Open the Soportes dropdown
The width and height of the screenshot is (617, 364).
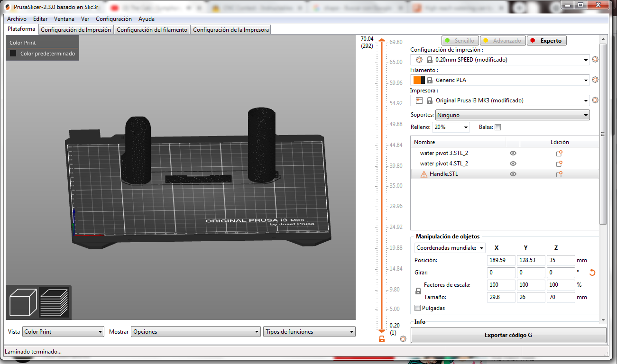[512, 115]
